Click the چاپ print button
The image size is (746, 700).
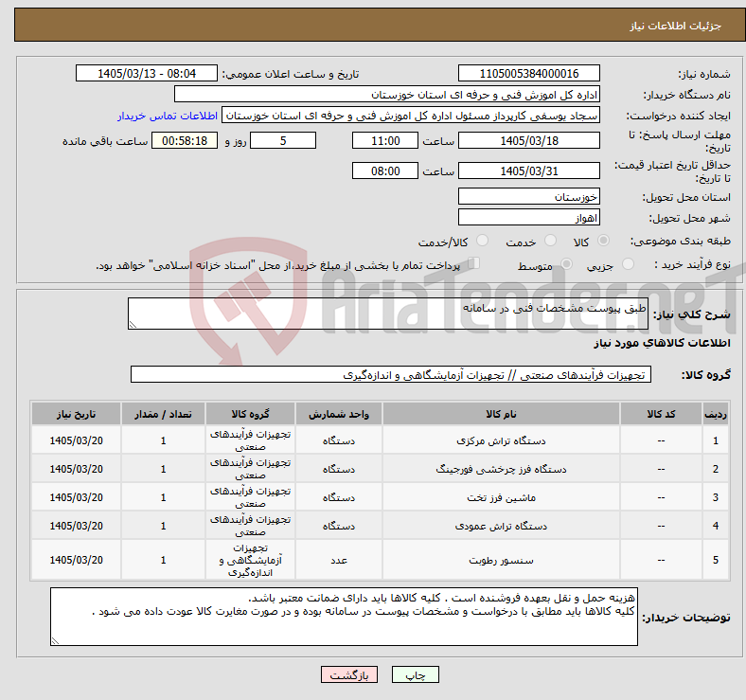point(415,674)
